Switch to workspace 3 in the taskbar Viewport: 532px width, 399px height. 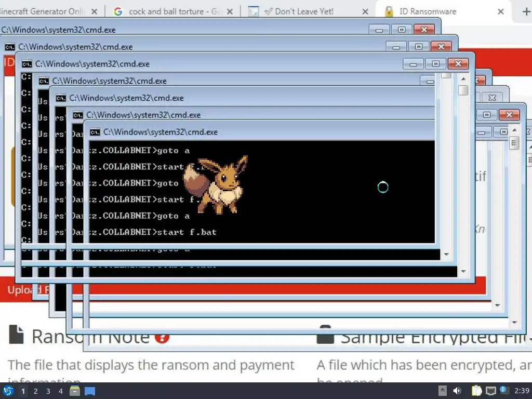pos(48,391)
